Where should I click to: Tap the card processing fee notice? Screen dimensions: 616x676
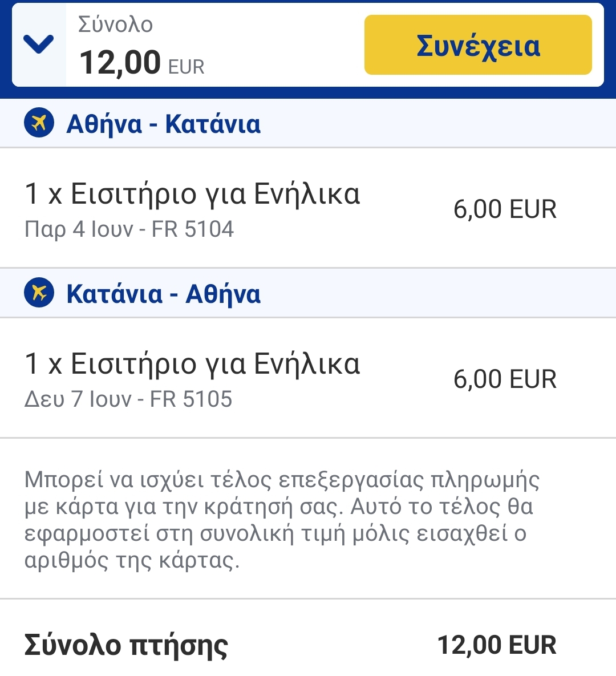pyautogui.click(x=282, y=520)
